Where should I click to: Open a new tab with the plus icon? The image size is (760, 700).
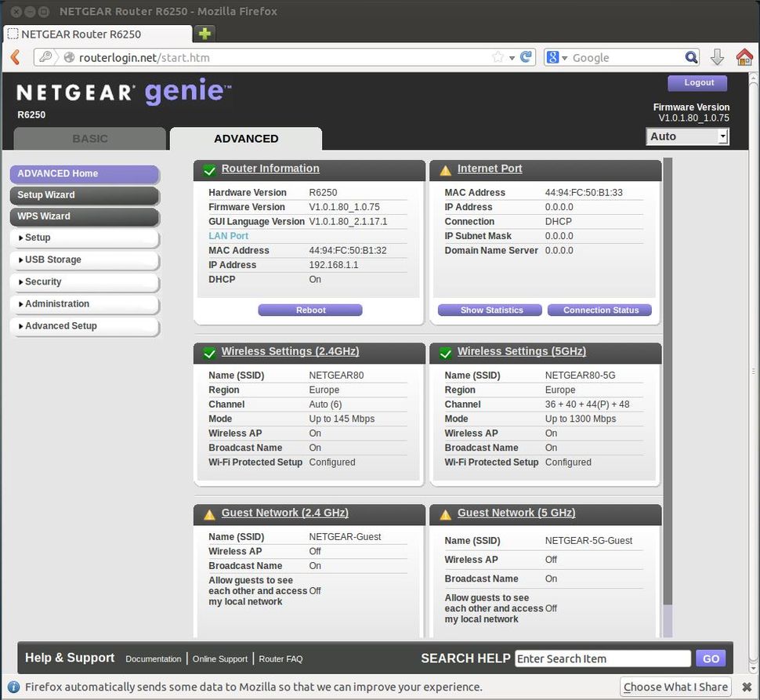(204, 34)
